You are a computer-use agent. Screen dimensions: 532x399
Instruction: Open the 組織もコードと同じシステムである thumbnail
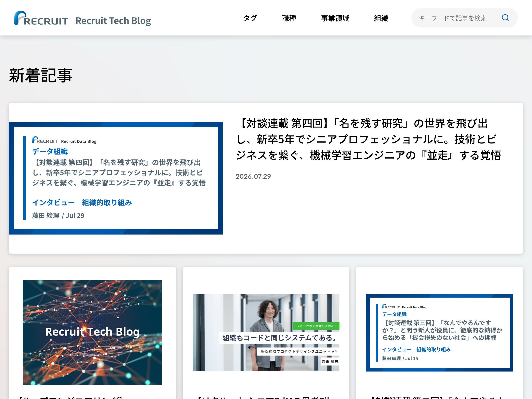(x=266, y=333)
